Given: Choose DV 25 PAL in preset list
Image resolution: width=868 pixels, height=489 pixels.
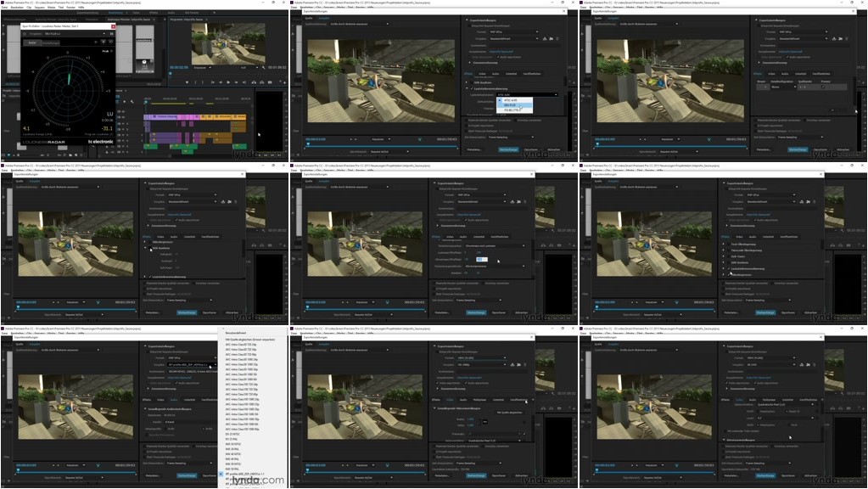Looking at the screenshot, I should (x=232, y=439).
